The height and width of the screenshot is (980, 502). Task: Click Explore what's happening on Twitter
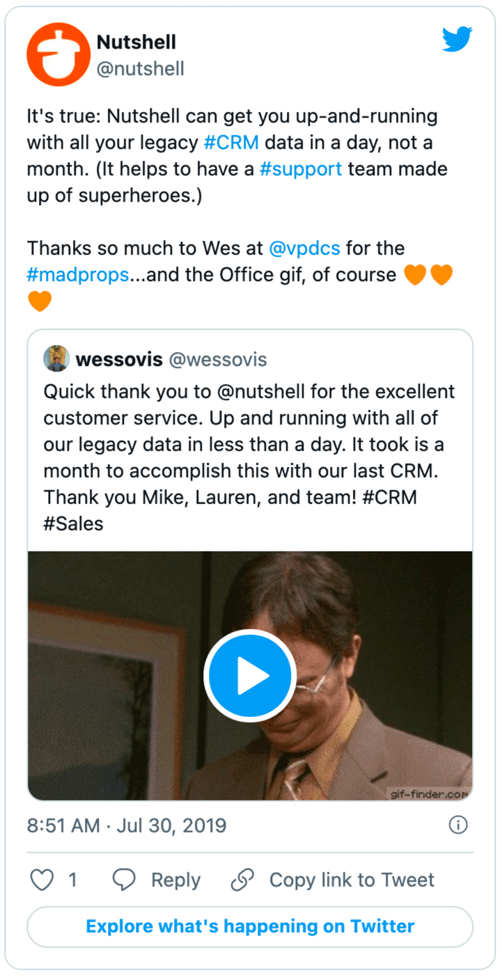250,926
